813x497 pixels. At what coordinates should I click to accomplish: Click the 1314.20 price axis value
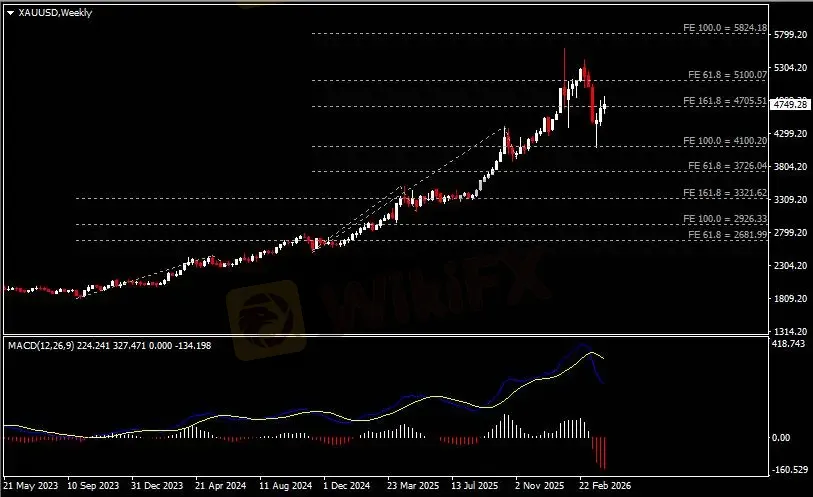tap(790, 332)
